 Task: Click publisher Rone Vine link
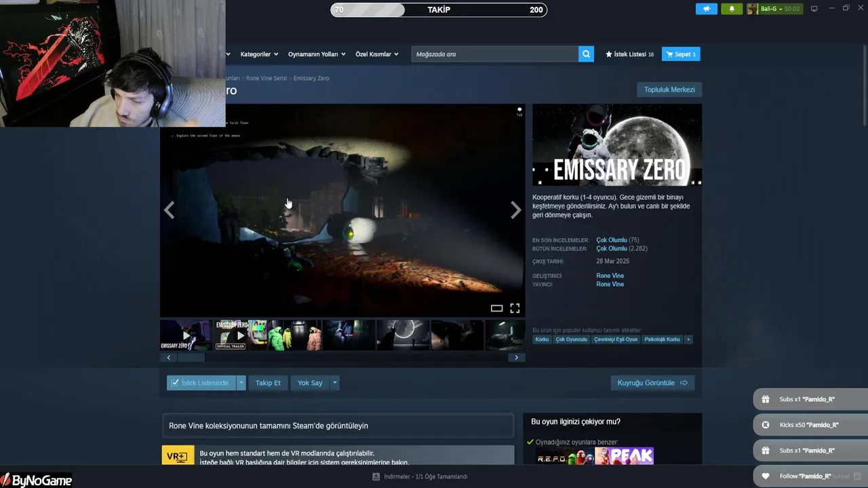[610, 285]
